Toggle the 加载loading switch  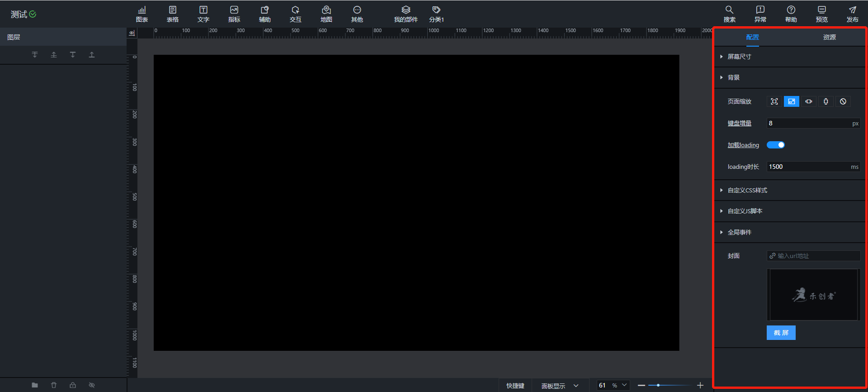click(776, 145)
